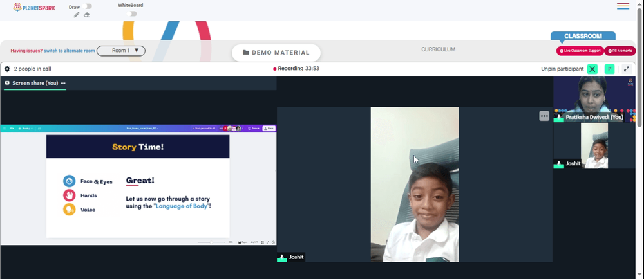Click the scrollbar up arrow

point(641,3)
